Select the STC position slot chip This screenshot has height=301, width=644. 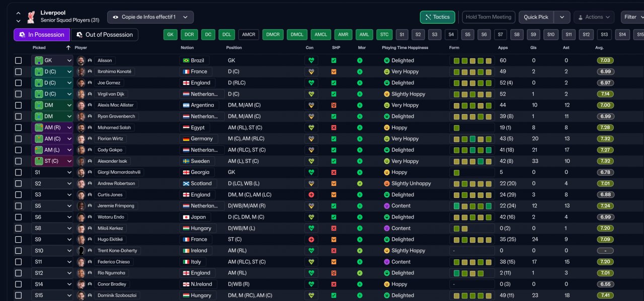pyautogui.click(x=384, y=35)
